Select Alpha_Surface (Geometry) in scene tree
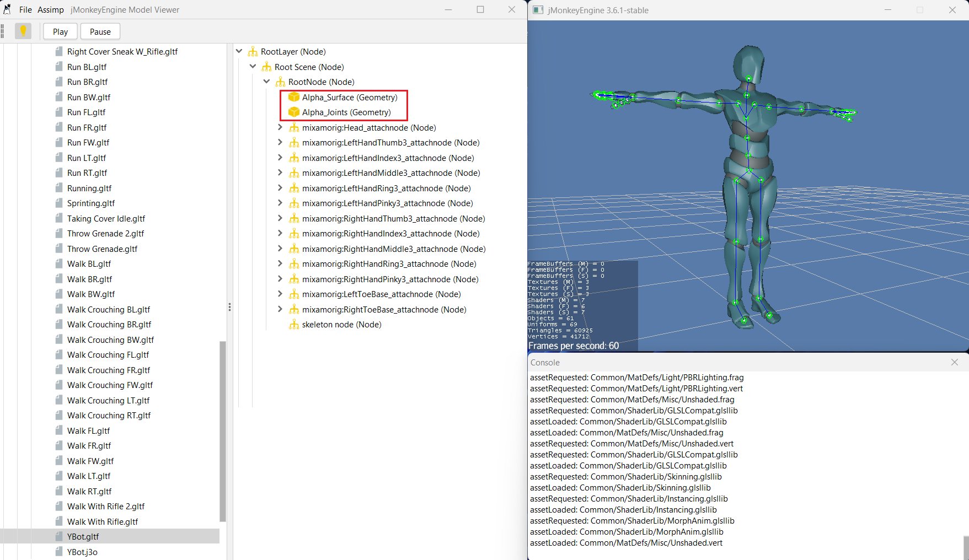 pyautogui.click(x=350, y=97)
